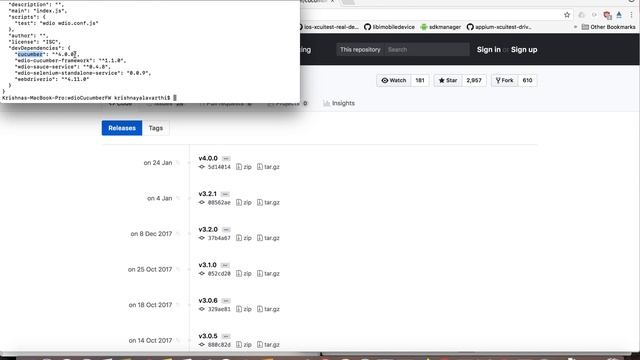640x360 pixels.
Task: Click the This repository search scope label
Action: 360,49
